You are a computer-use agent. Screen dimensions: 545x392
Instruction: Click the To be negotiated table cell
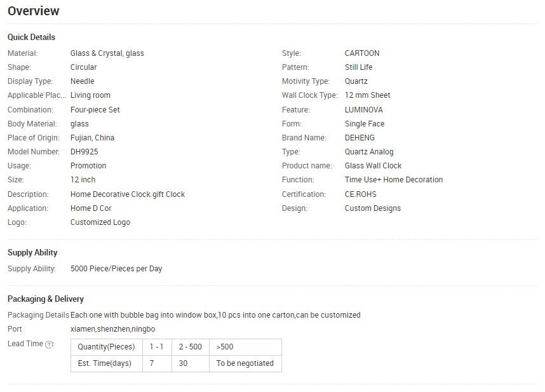245,363
